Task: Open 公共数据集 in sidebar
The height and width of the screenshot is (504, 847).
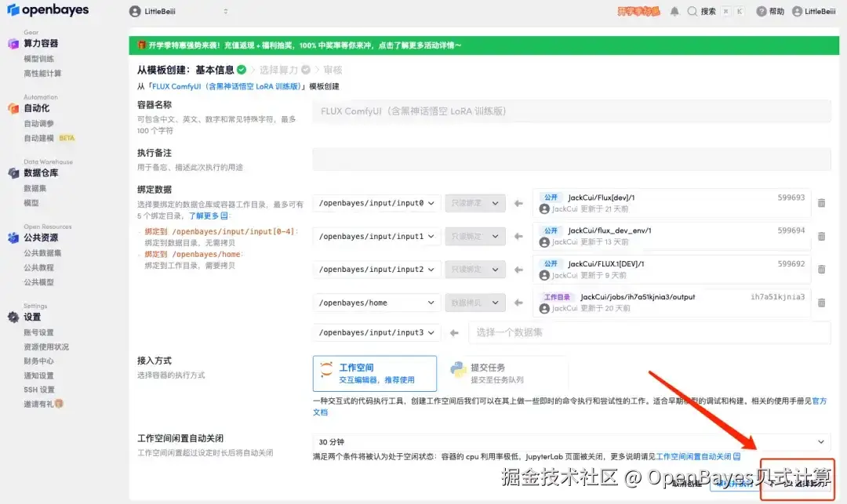Action: (x=42, y=253)
